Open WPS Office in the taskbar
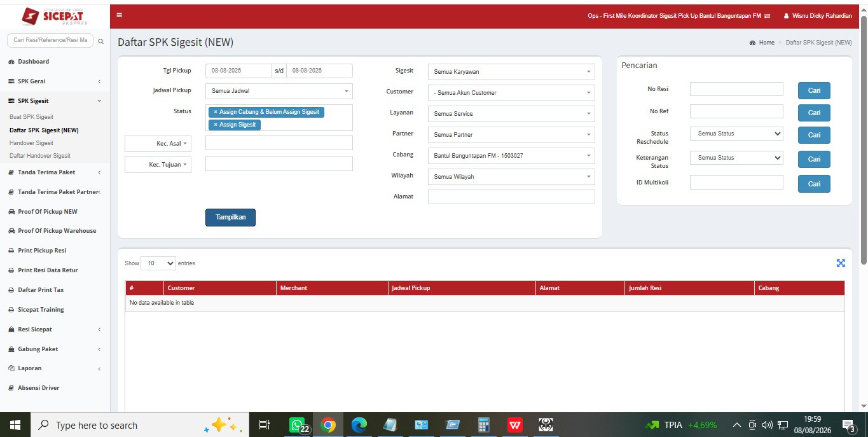Viewport: 868px width, 437px height. tap(515, 425)
